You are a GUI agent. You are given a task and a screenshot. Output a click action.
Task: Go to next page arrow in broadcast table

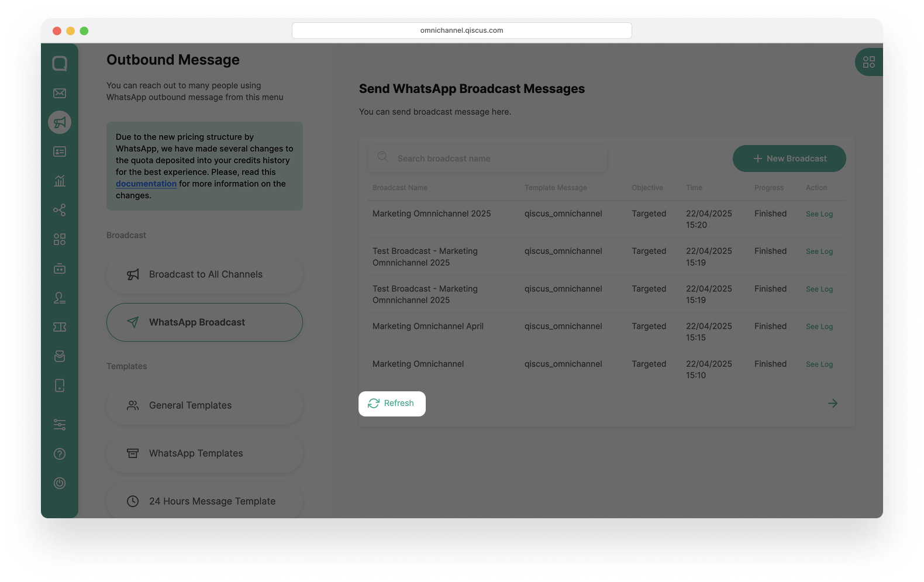(x=833, y=403)
